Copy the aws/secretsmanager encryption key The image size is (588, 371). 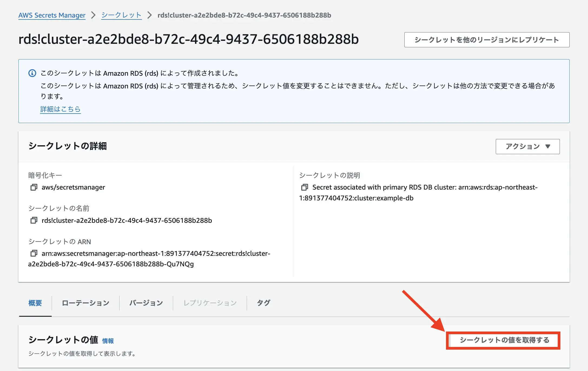pyautogui.click(x=34, y=187)
